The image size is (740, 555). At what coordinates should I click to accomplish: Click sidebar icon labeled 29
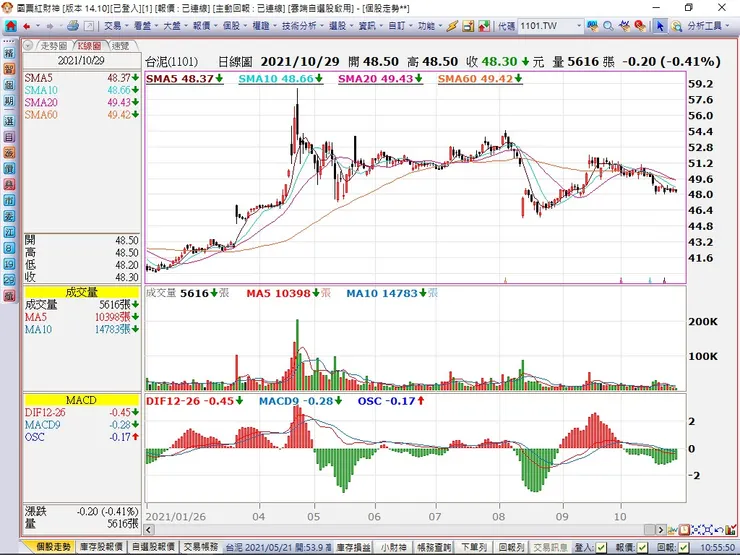click(x=9, y=280)
